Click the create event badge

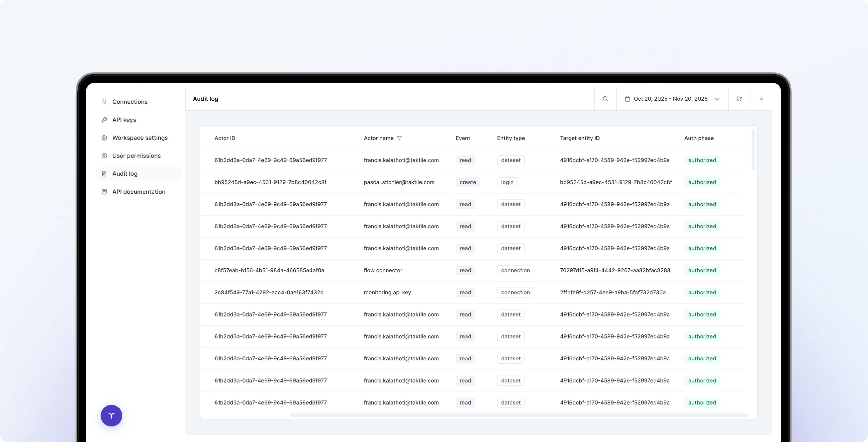tap(468, 182)
